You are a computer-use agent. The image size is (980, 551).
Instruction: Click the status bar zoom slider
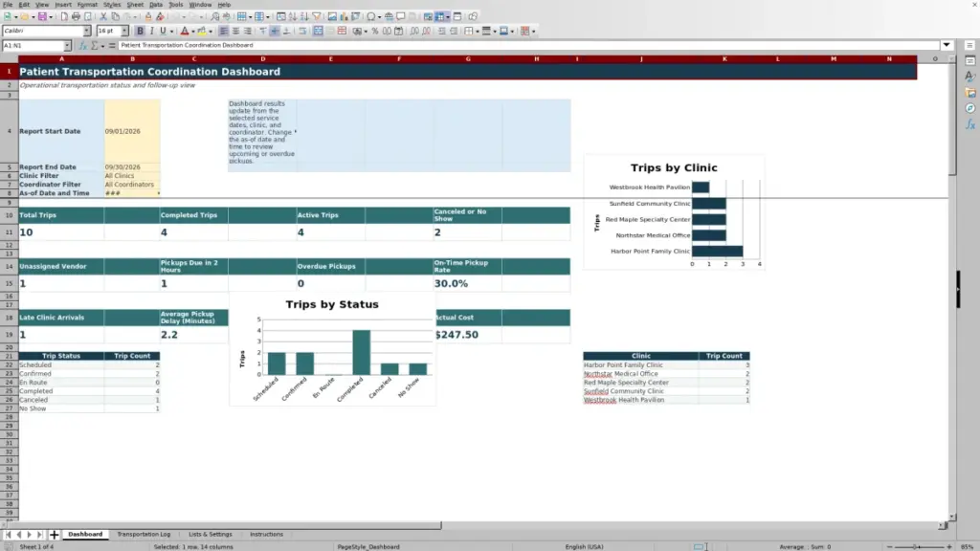(x=919, y=546)
